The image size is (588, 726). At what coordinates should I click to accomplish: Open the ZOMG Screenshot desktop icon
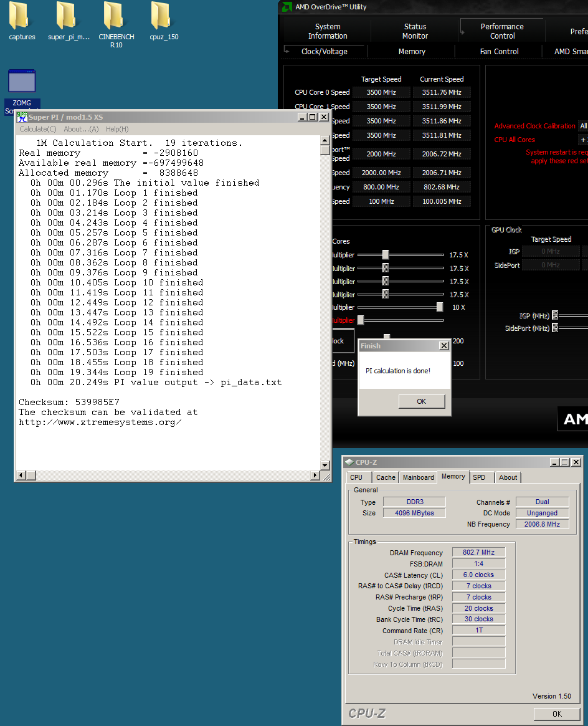(x=22, y=82)
